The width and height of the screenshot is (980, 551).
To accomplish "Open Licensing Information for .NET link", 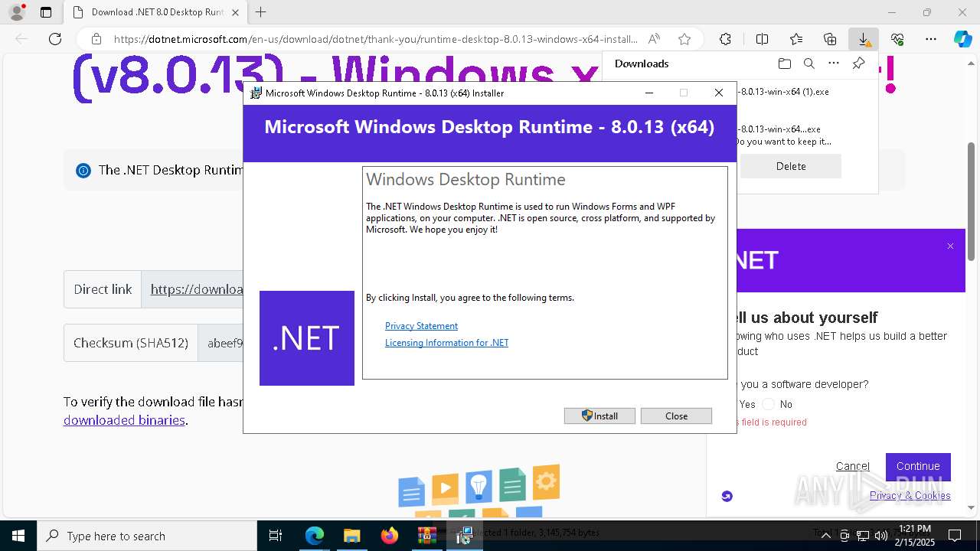I will [446, 343].
